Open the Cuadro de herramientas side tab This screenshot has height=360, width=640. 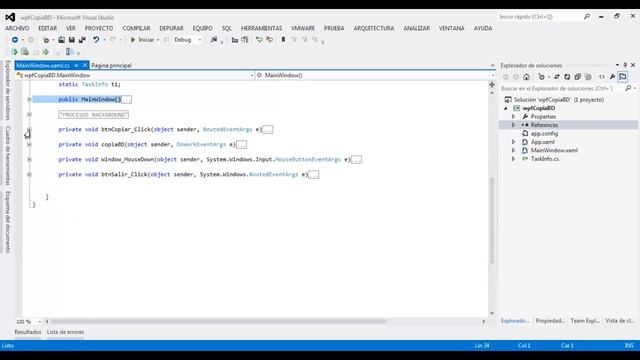click(x=8, y=156)
